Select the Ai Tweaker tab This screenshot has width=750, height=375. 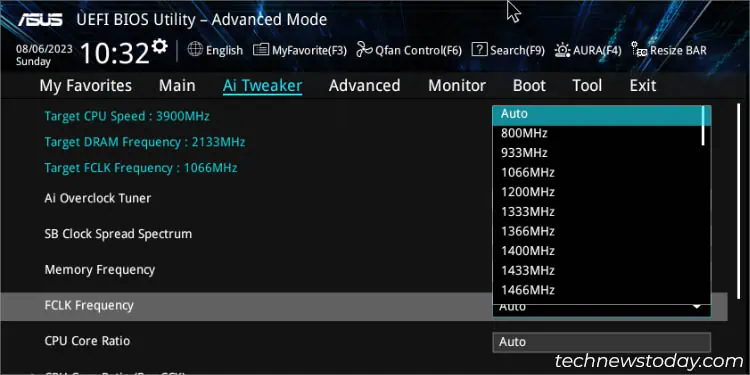click(262, 86)
